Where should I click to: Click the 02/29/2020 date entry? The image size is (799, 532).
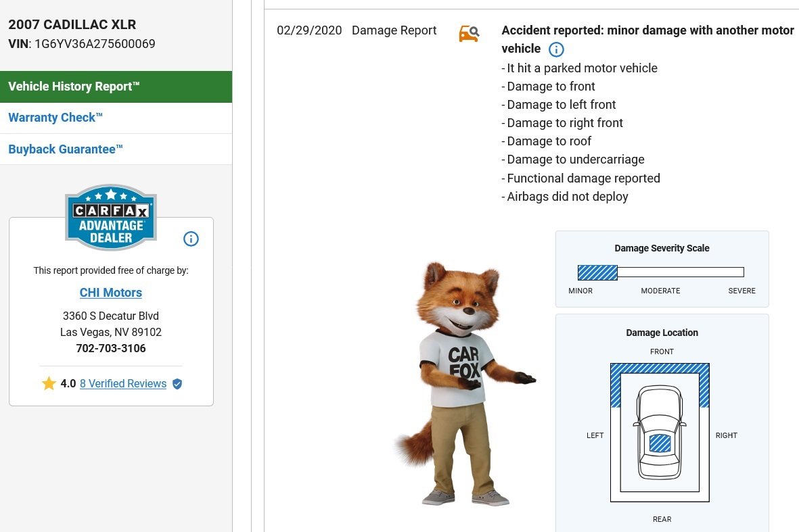click(x=309, y=30)
